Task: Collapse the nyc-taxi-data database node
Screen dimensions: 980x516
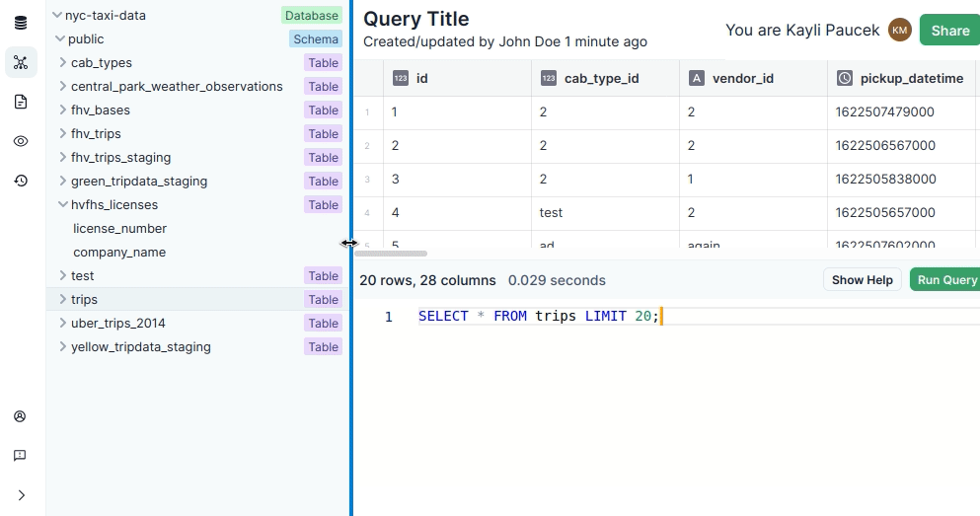Action: (x=57, y=16)
